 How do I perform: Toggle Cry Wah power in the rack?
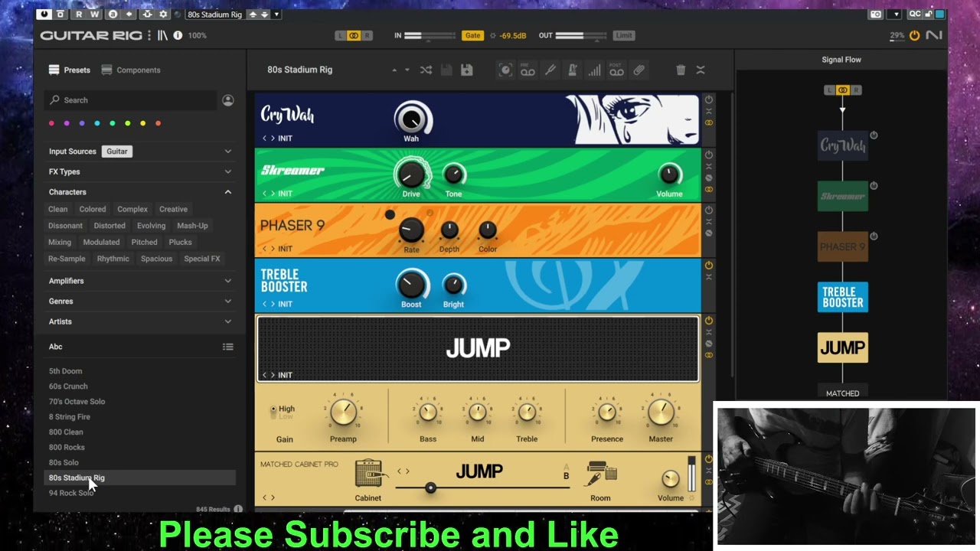pyautogui.click(x=709, y=99)
